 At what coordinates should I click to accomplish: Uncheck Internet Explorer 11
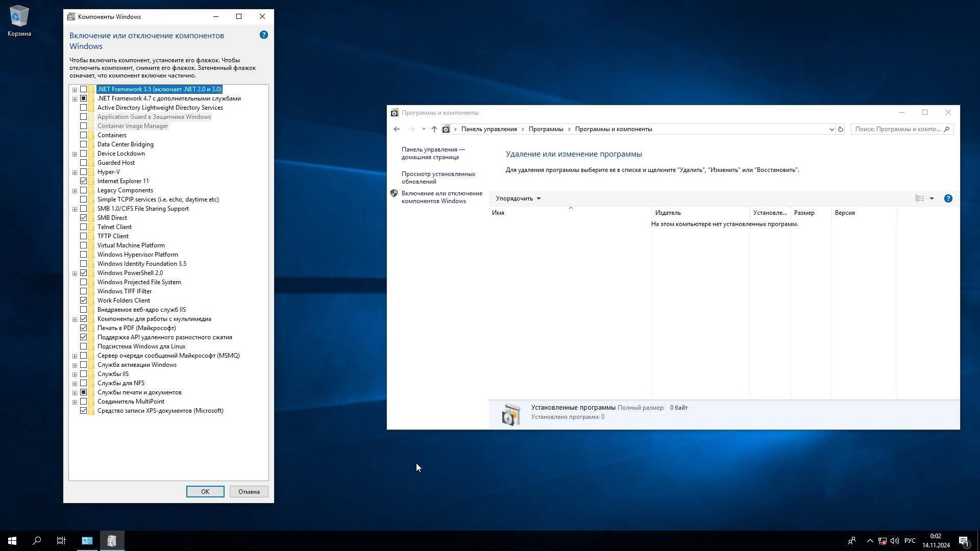pos(83,181)
